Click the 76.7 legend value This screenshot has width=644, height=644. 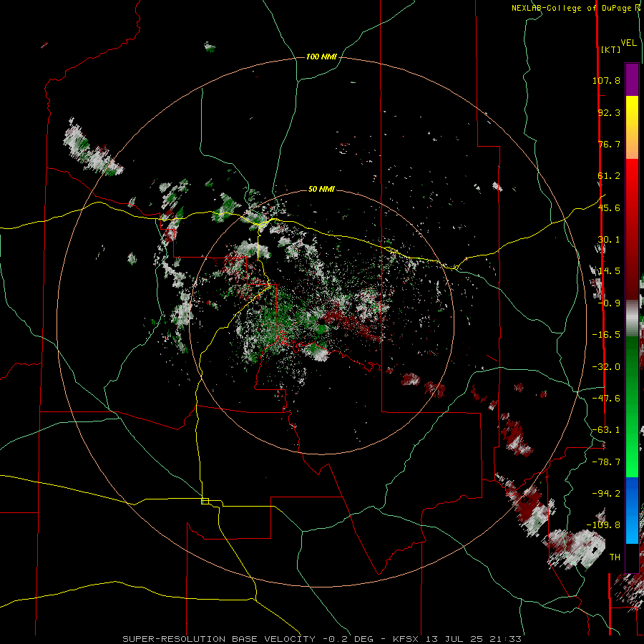coord(609,144)
